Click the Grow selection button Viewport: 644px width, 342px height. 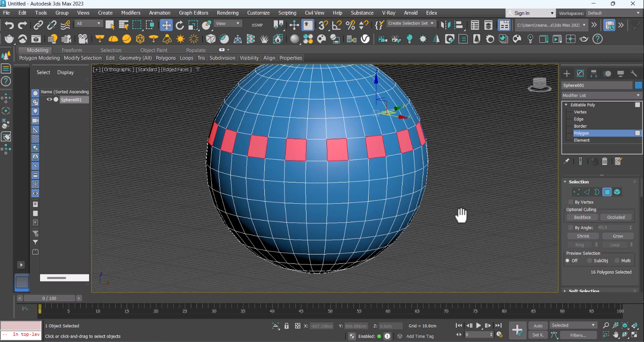(x=617, y=236)
